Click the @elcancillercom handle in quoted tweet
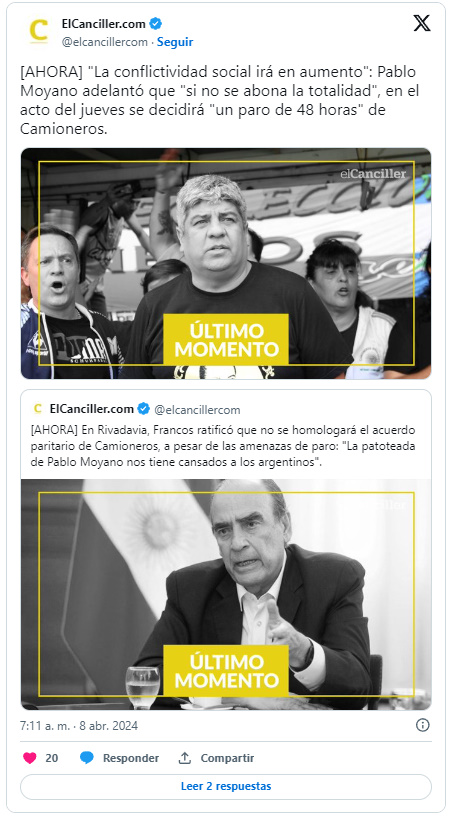This screenshot has height=819, width=450. pyautogui.click(x=197, y=409)
